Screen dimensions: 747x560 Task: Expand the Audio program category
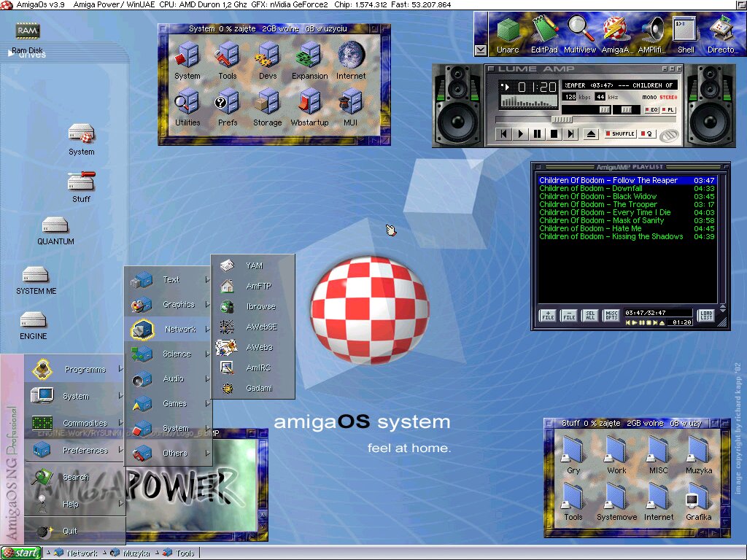(x=169, y=378)
